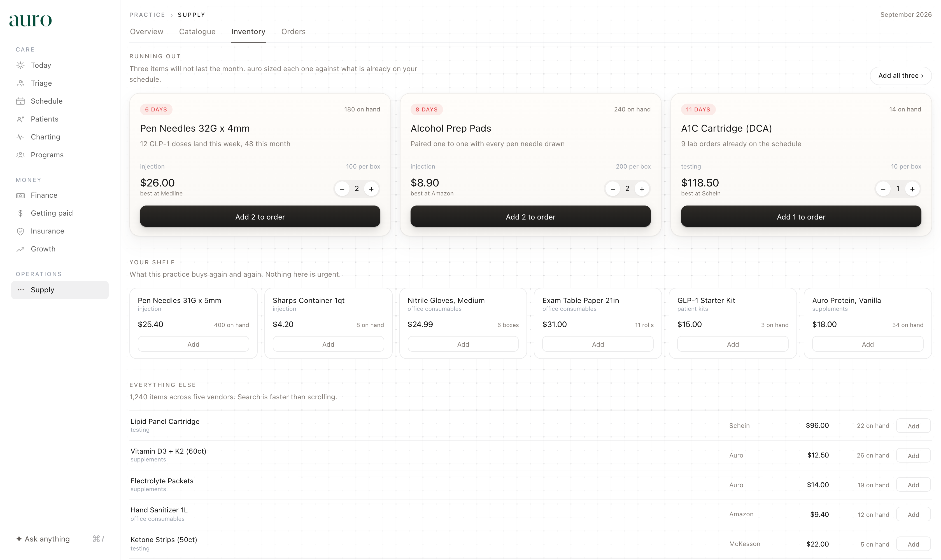This screenshot has width=941, height=560.
Task: Add 2 Pen Needles 32G to order
Action: [x=260, y=216]
